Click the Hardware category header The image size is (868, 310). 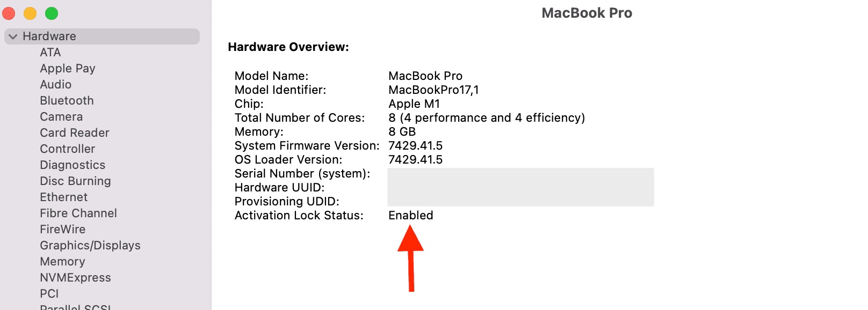tap(102, 36)
